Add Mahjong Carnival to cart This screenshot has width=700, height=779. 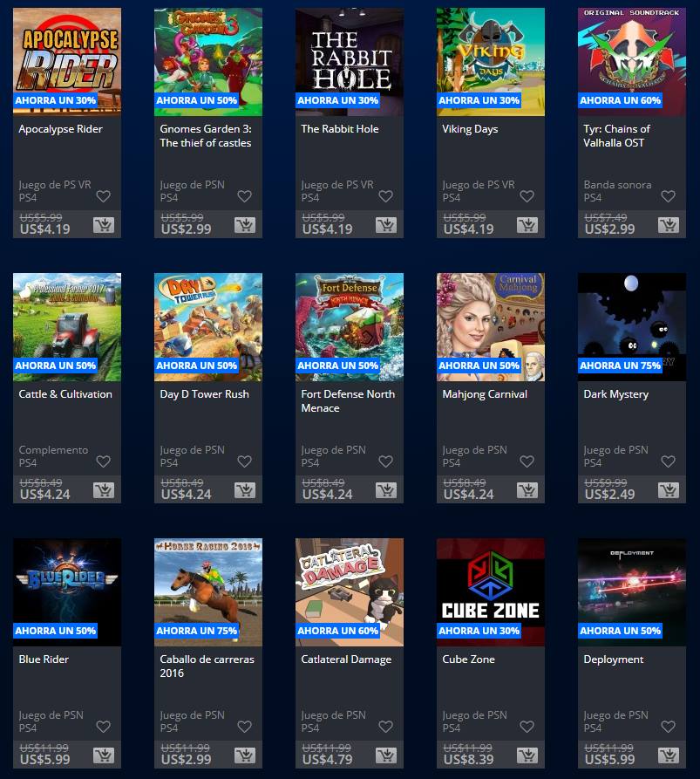pos(527,491)
